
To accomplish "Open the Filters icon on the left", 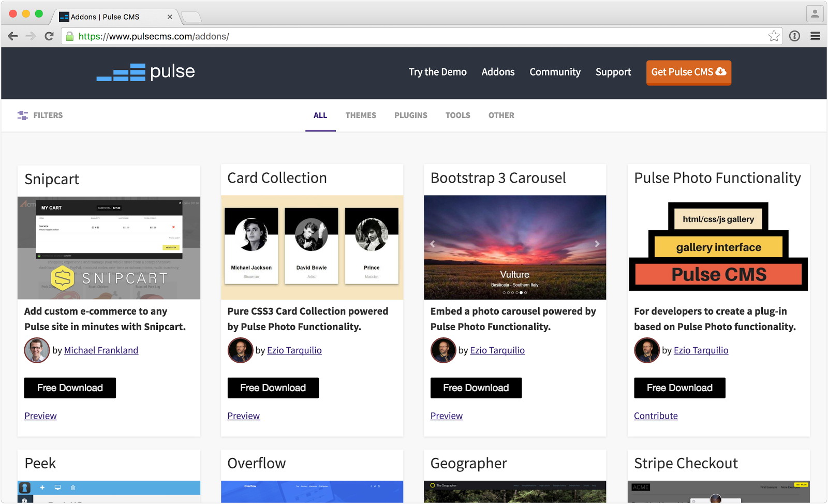I will pos(23,115).
